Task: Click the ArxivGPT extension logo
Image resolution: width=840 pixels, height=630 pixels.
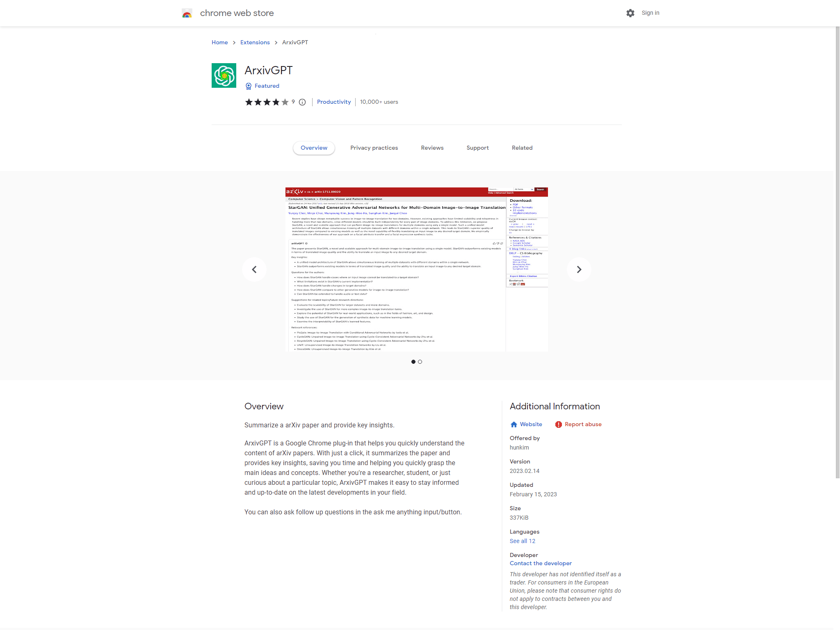Action: pos(224,75)
